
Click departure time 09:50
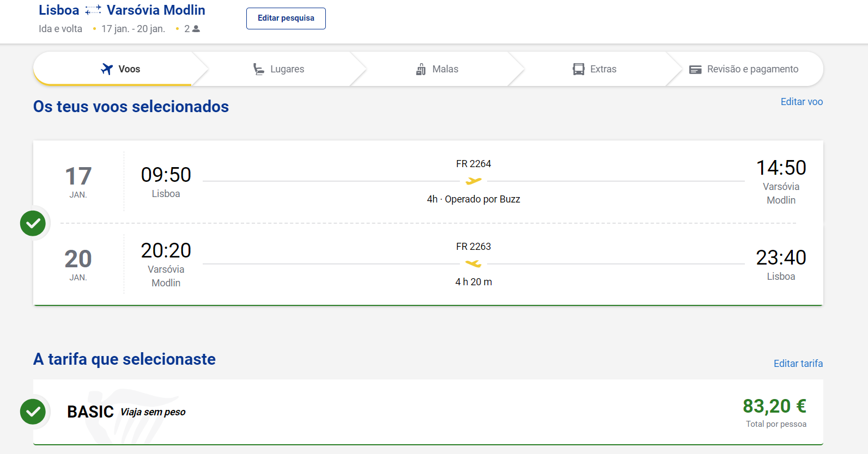tap(166, 175)
